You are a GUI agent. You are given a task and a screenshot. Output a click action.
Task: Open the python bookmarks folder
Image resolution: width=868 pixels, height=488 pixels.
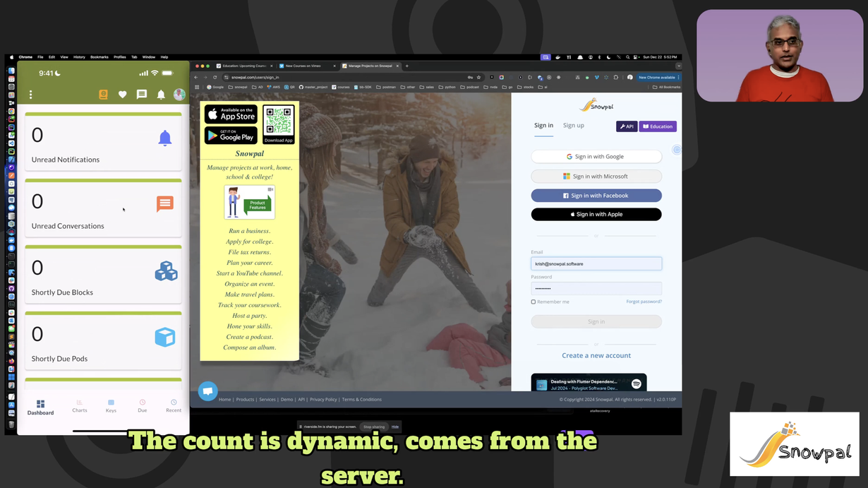[x=447, y=87]
